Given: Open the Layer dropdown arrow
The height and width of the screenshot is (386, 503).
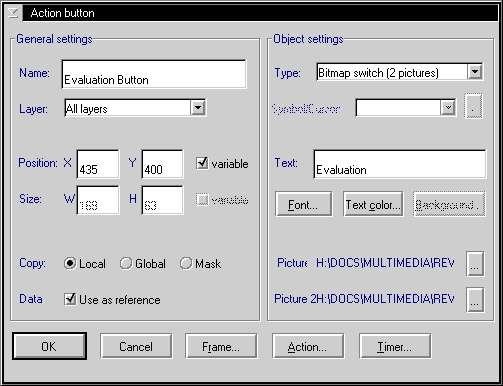Looking at the screenshot, I should 198,108.
